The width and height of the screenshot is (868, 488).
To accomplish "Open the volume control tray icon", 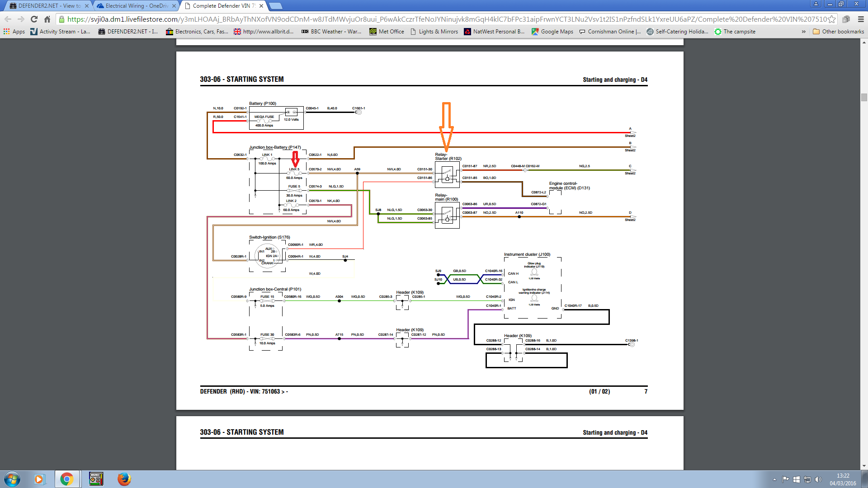I will 818,479.
